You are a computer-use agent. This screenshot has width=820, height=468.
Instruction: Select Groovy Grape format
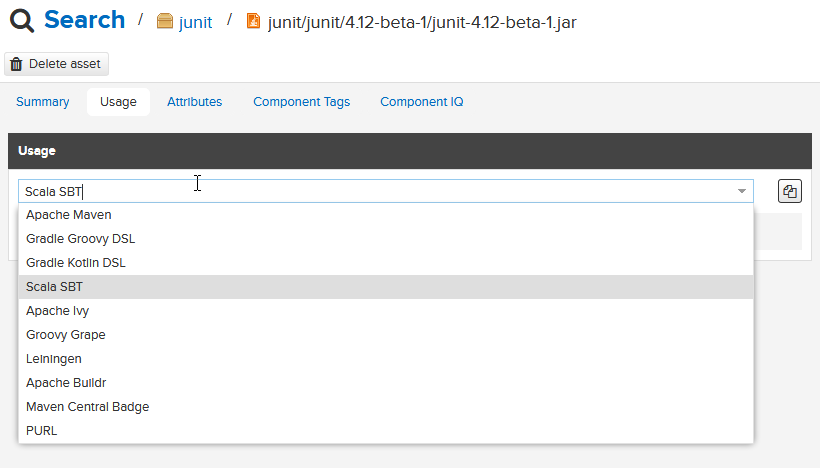click(386, 335)
